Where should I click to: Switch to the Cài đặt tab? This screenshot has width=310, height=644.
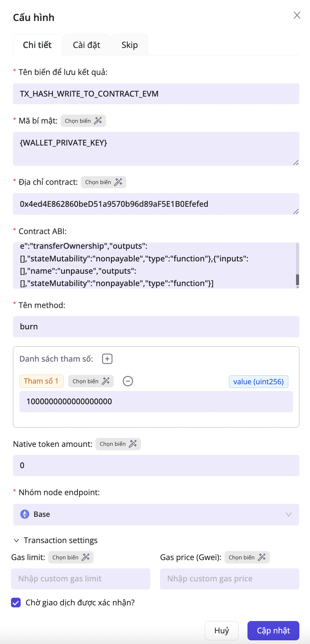pyautogui.click(x=86, y=45)
